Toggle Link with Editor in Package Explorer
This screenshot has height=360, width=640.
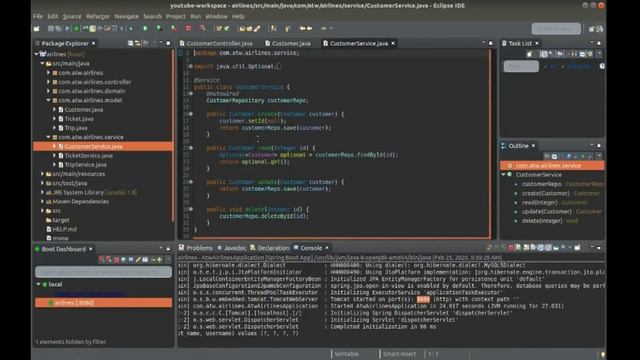coord(138,43)
